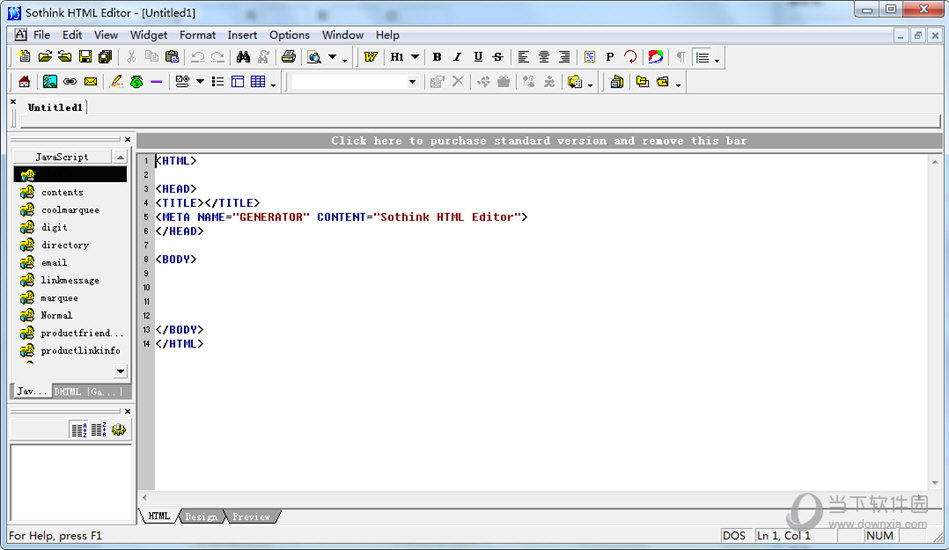Open the Widget menu
949x550 pixels.
tap(148, 35)
